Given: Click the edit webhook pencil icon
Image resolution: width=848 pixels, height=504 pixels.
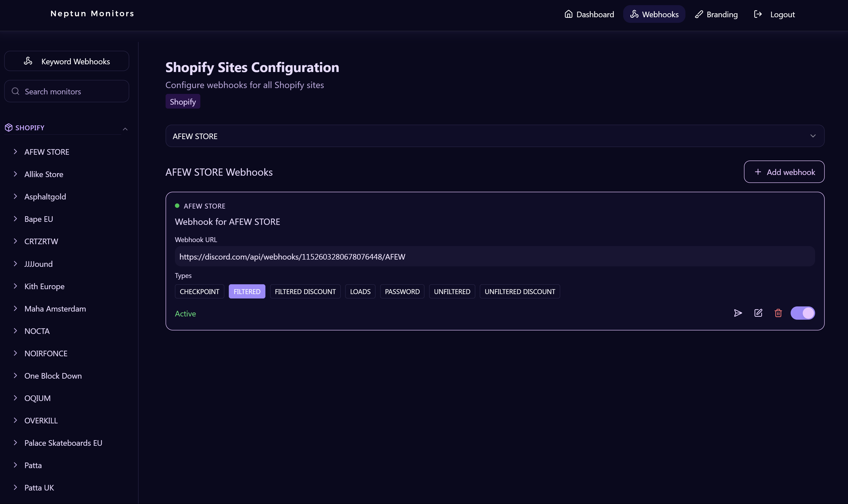Looking at the screenshot, I should point(758,313).
